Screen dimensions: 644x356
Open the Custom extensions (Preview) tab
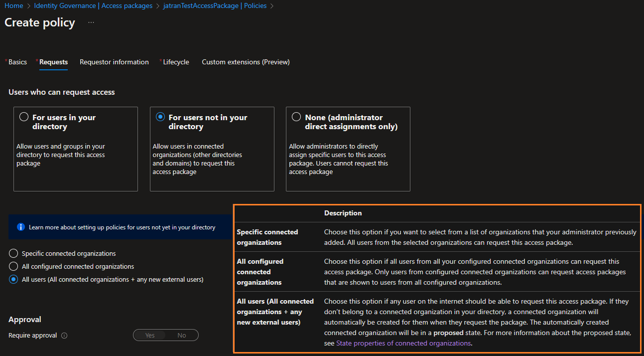(246, 62)
